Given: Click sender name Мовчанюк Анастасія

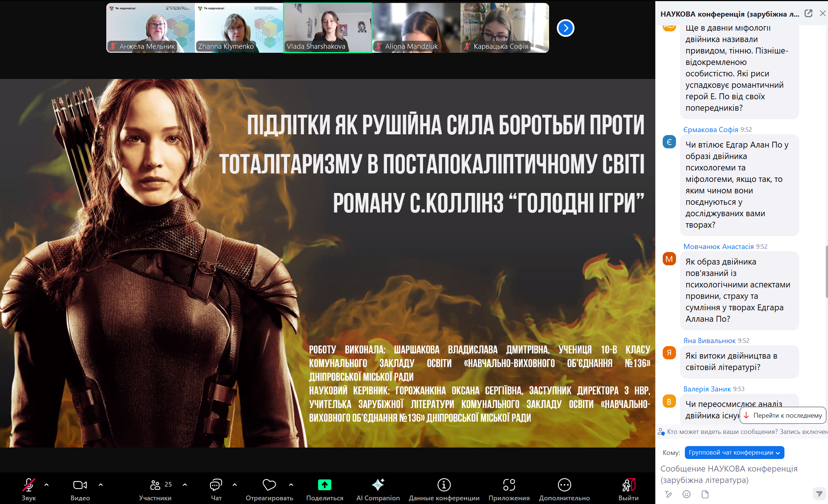Looking at the screenshot, I should click(718, 246).
